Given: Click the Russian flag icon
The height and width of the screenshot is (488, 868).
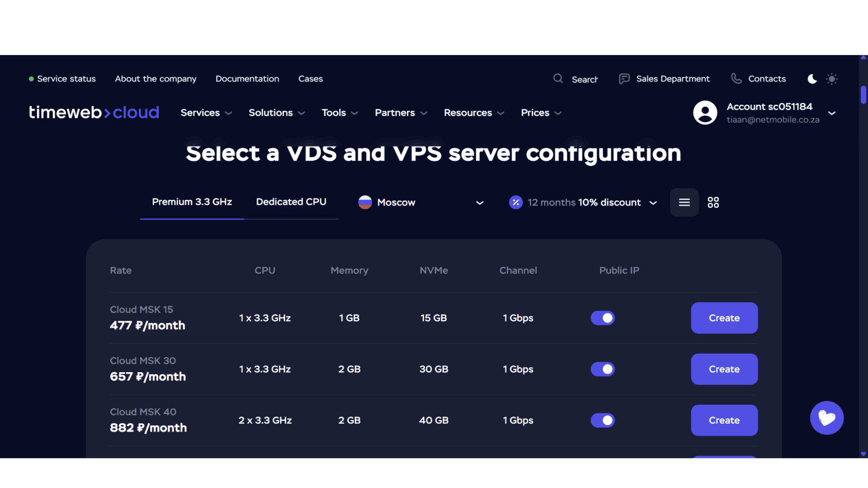Looking at the screenshot, I should pyautogui.click(x=365, y=202).
